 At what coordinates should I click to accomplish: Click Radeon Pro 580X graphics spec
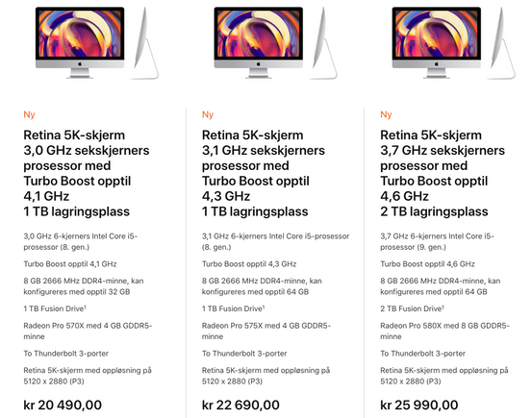(x=444, y=331)
